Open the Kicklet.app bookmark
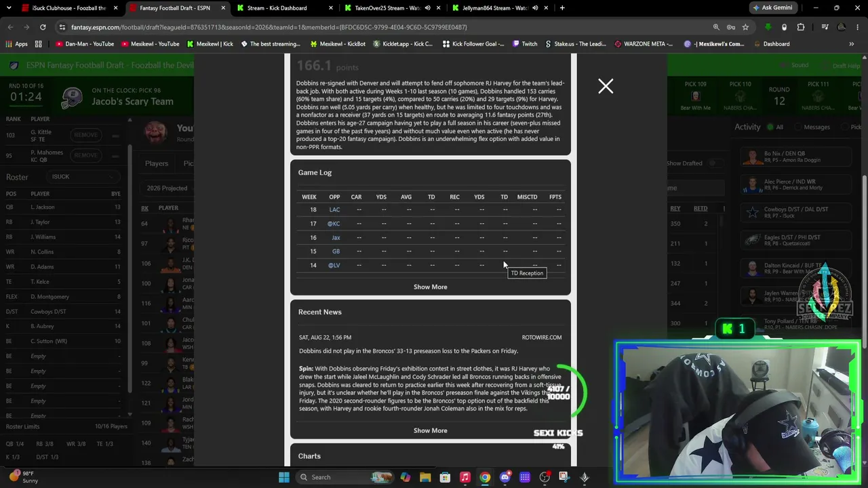Screen dimensions: 868x488 tap(401, 44)
